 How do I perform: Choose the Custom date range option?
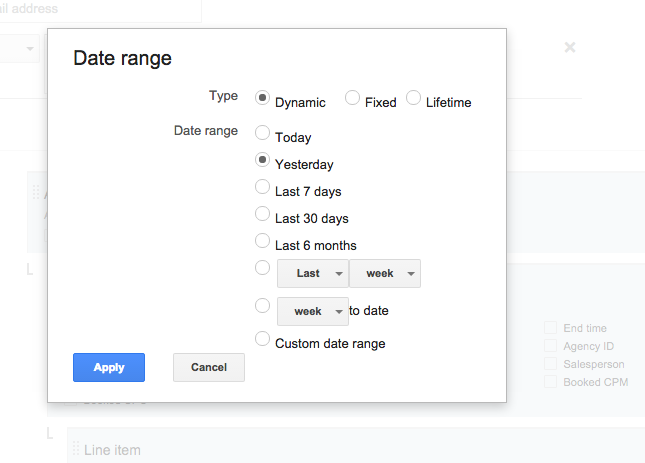click(x=262, y=339)
